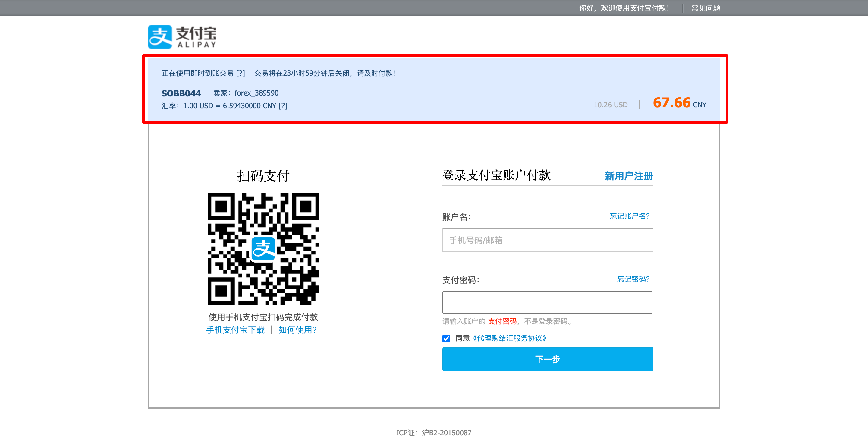Click 新用户注册 to register
This screenshot has height=445, width=868.
629,176
